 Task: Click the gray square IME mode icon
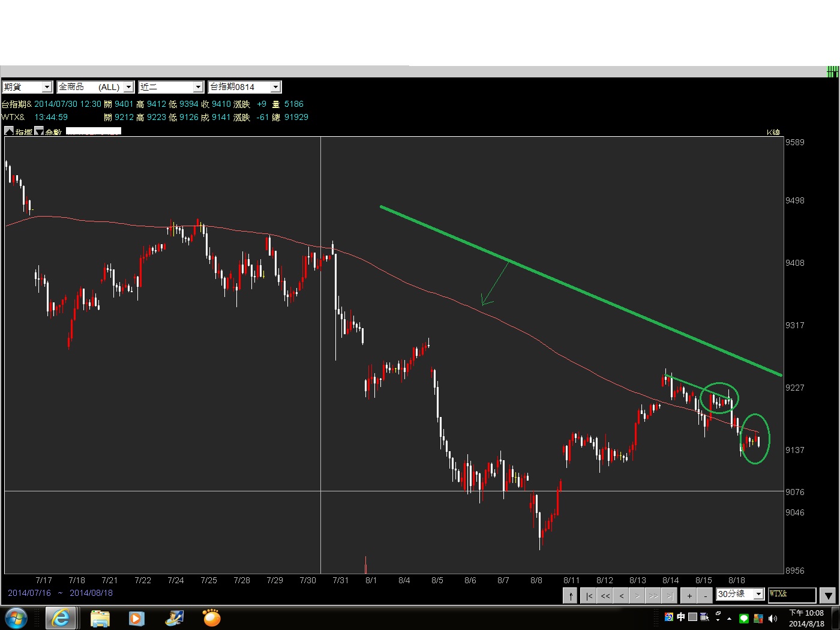(x=692, y=617)
